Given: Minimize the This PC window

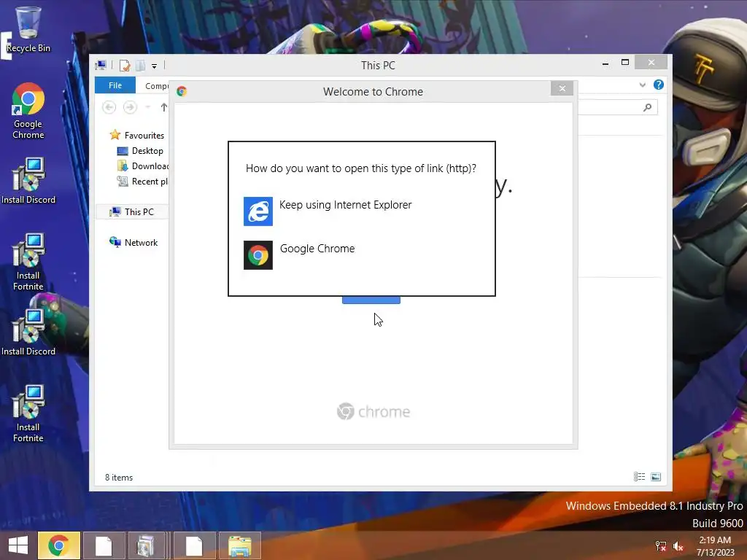Looking at the screenshot, I should (x=605, y=63).
